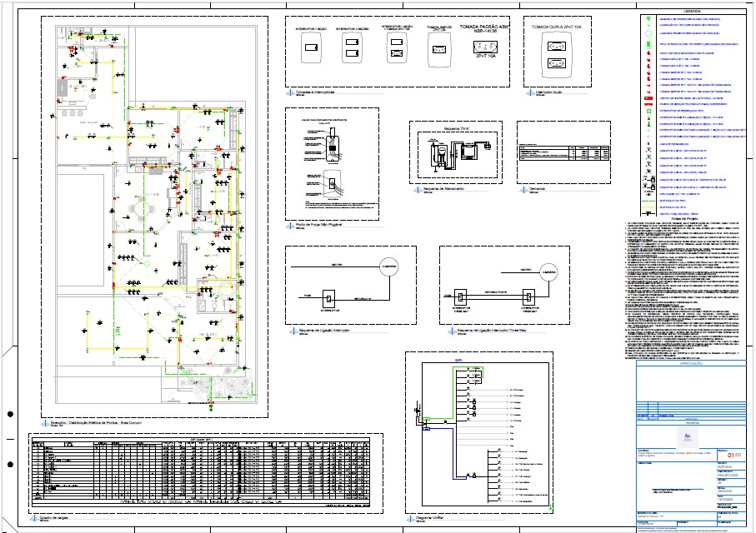Click the Tomada Padrão ABNT outlet symbol
This screenshot has width=756, height=533.
[484, 47]
